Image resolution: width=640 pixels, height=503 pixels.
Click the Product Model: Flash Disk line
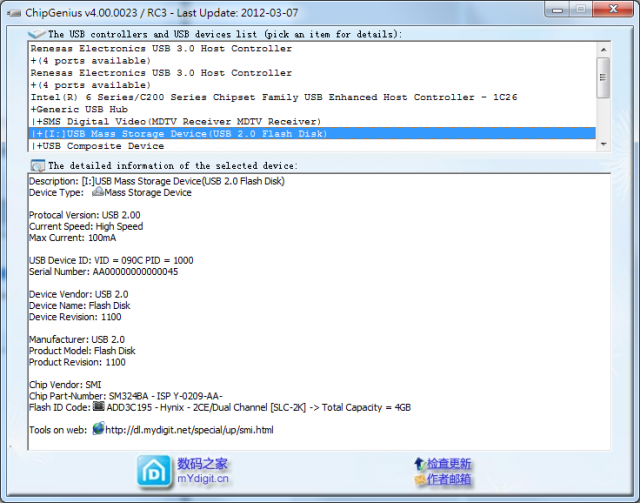point(82,351)
